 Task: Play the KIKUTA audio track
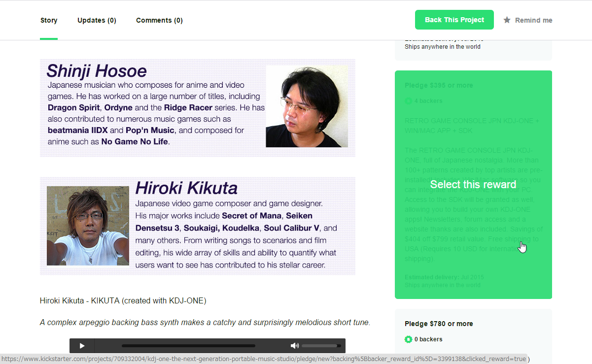[82, 346]
